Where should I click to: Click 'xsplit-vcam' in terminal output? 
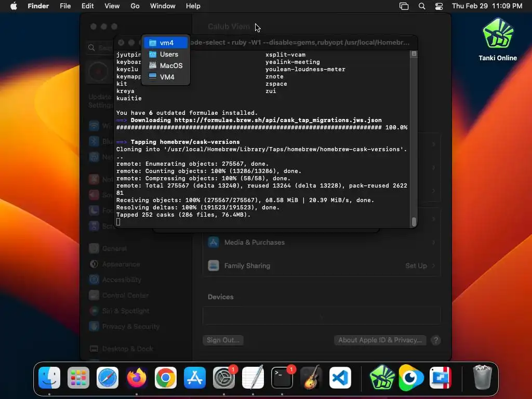(285, 55)
